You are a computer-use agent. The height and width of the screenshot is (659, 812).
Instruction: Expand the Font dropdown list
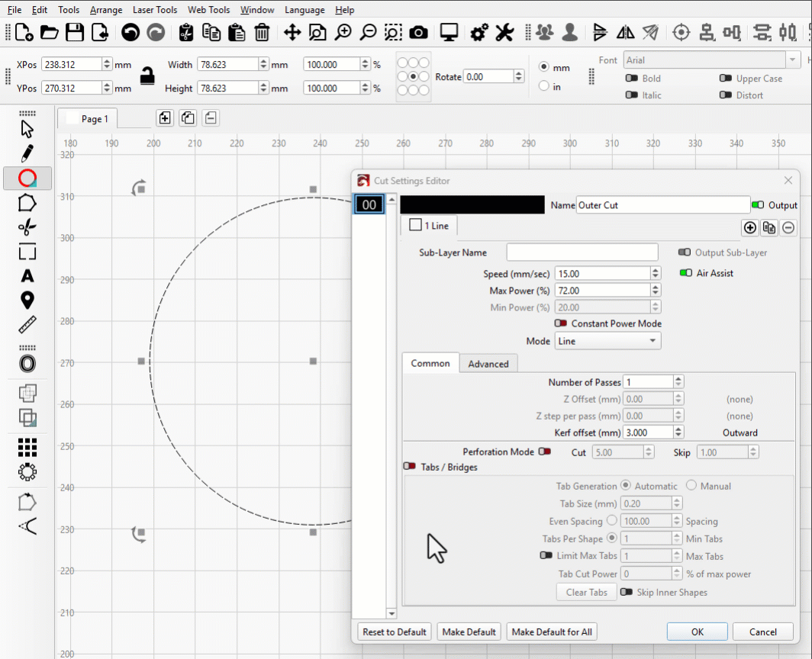point(792,60)
